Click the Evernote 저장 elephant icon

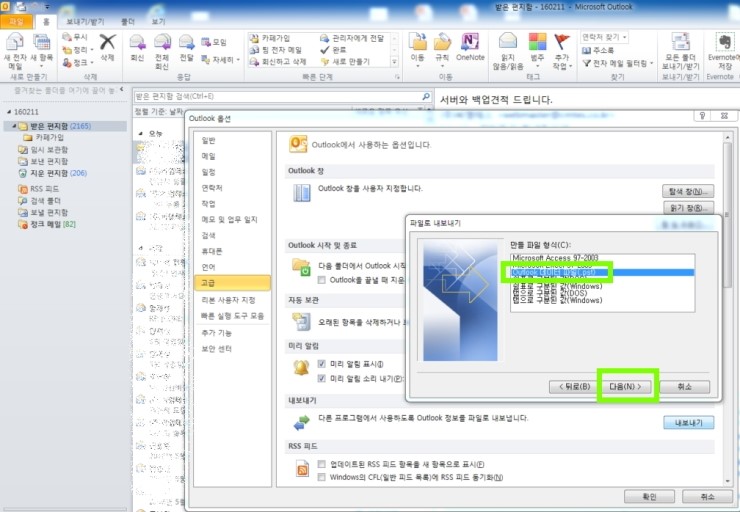(x=724, y=42)
